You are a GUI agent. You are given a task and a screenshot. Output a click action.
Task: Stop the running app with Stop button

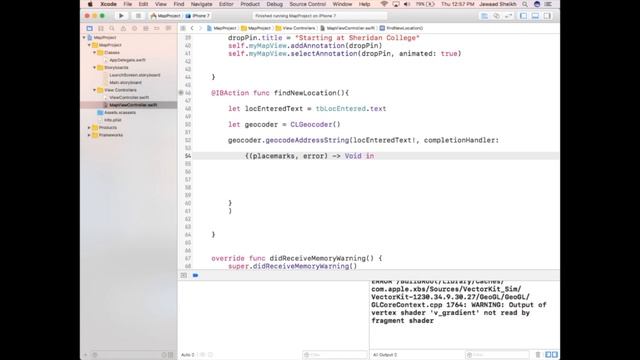tap(138, 16)
